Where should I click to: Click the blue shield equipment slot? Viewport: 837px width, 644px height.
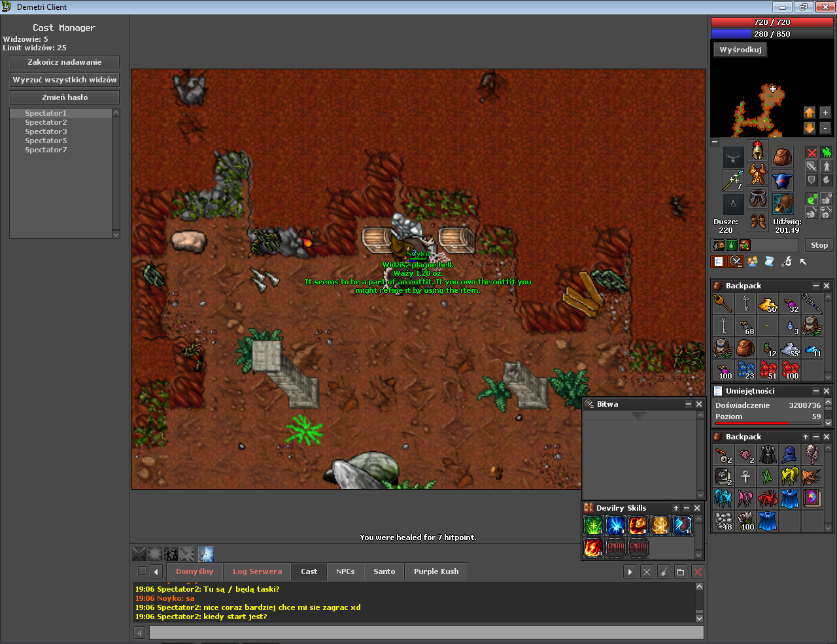point(783,180)
